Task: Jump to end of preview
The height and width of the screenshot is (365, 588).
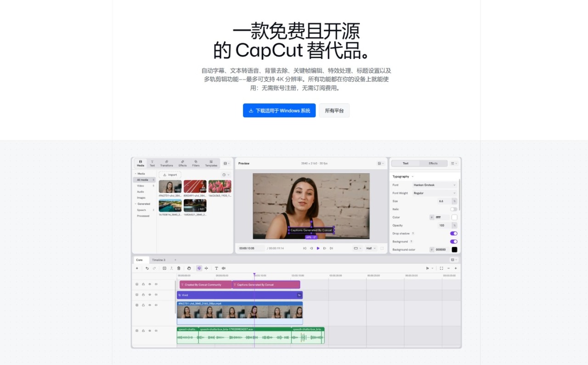Action: tap(331, 248)
